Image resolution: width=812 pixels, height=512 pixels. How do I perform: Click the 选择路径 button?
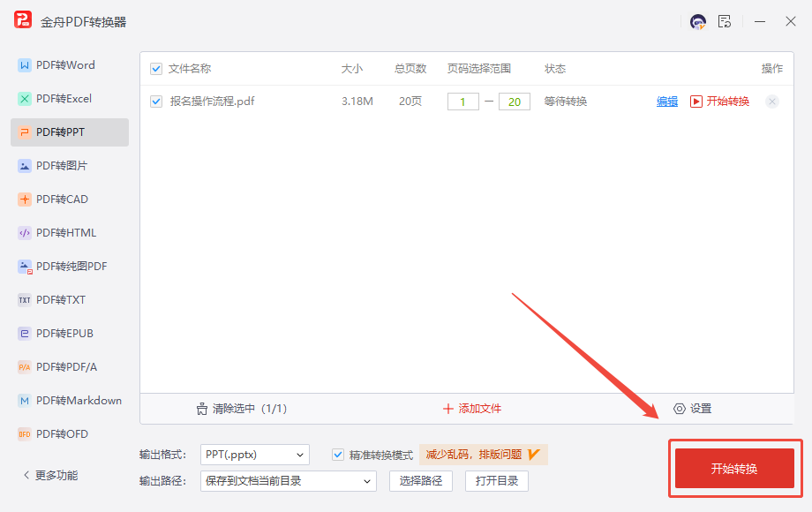click(x=420, y=481)
